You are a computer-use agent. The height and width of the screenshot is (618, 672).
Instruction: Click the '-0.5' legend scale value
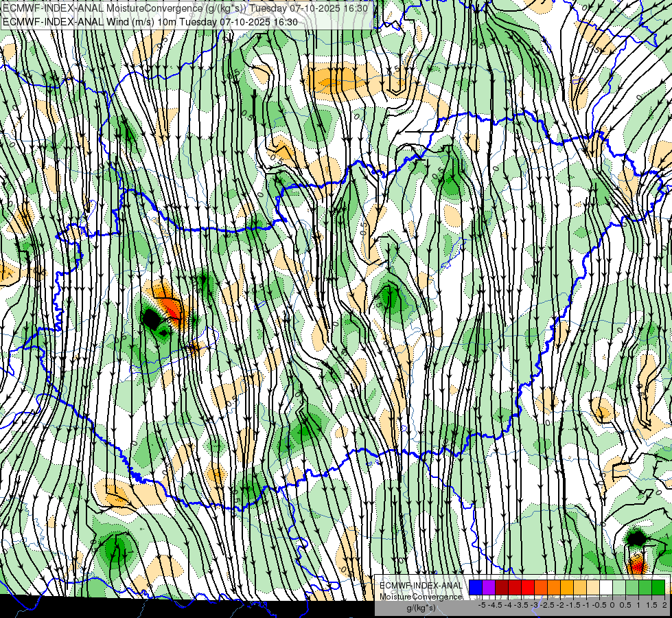(599, 605)
